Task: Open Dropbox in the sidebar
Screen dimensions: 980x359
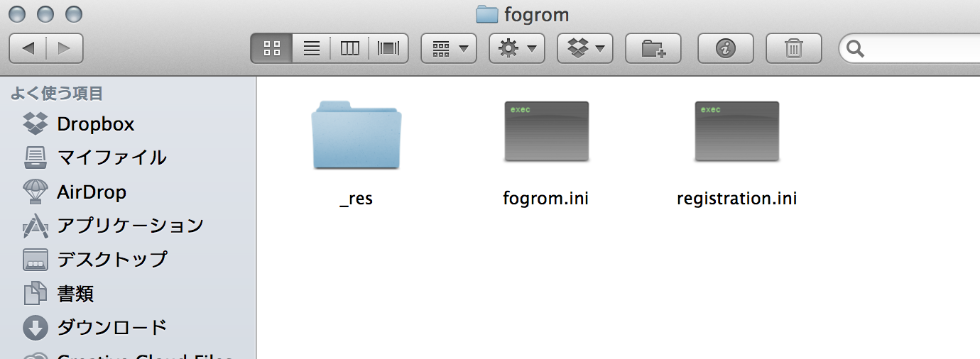Action: pos(95,124)
